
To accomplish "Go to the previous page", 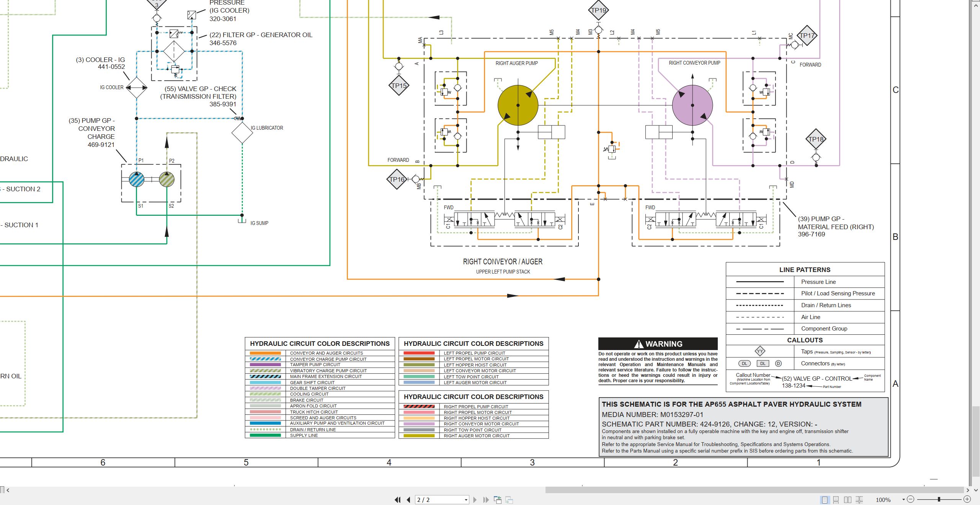I will pyautogui.click(x=408, y=500).
